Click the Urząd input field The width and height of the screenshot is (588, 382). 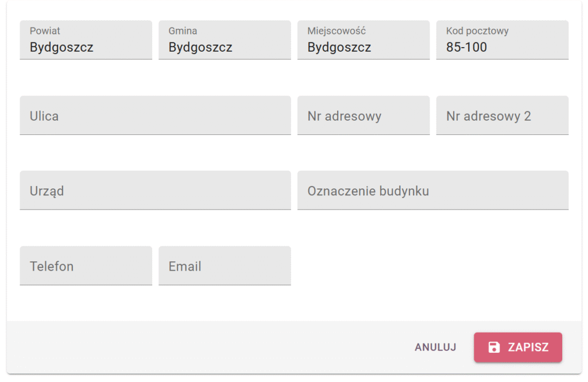155,190
